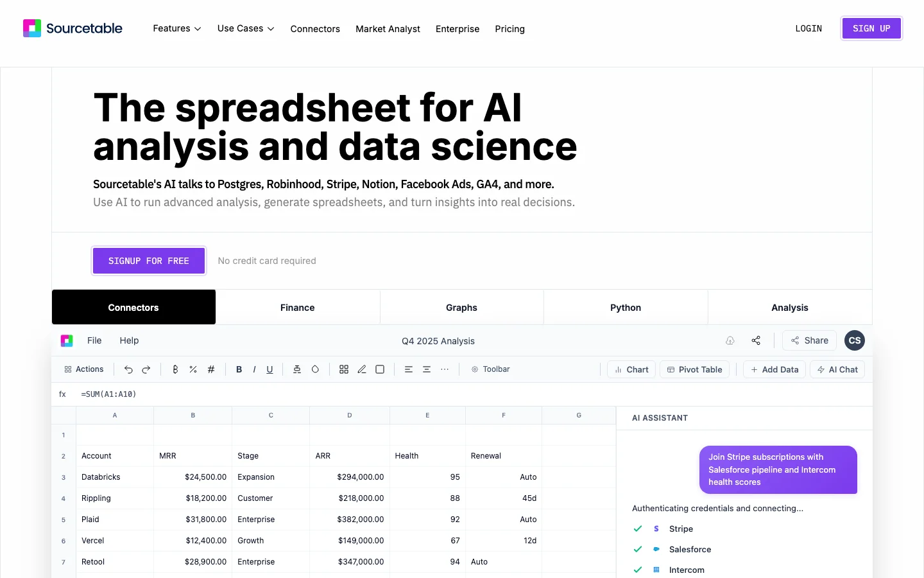This screenshot has height=578, width=924.
Task: Open the File menu in spreadsheet
Action: pos(94,340)
